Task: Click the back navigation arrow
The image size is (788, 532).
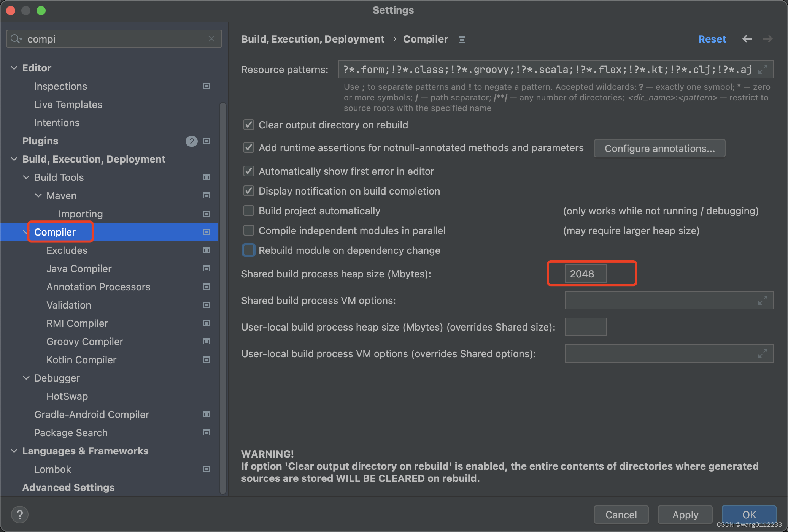Action: point(747,39)
